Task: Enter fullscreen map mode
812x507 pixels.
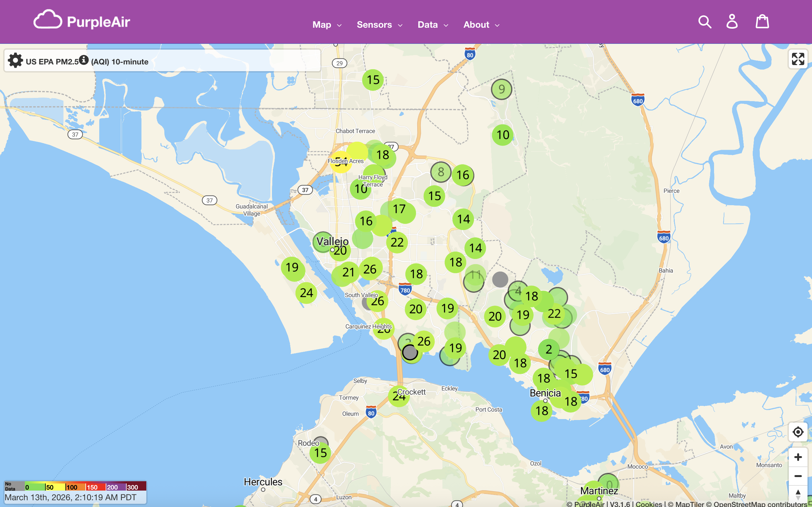Action: (x=798, y=59)
